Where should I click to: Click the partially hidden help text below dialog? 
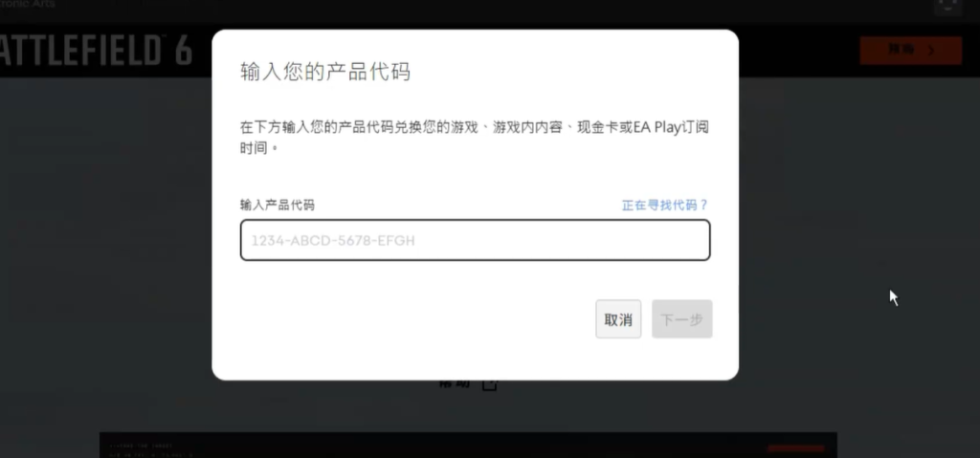455,383
